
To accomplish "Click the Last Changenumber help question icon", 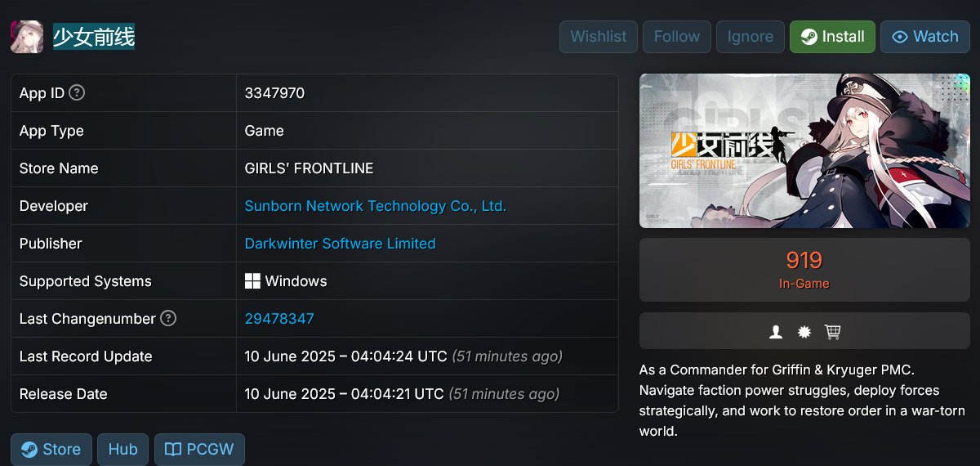I will [x=168, y=319].
